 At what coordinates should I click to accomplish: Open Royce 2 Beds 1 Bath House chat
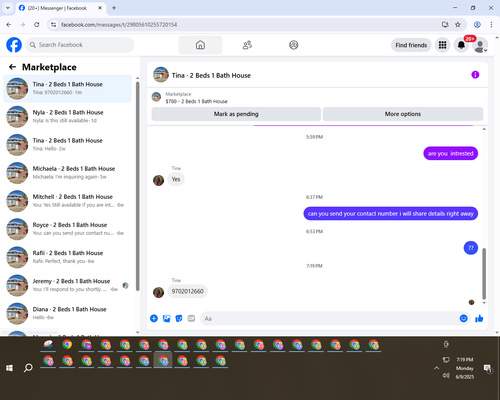pos(67,229)
